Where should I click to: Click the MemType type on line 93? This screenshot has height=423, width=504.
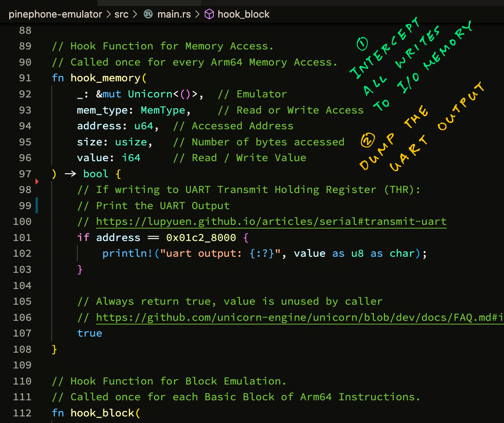[x=163, y=110]
